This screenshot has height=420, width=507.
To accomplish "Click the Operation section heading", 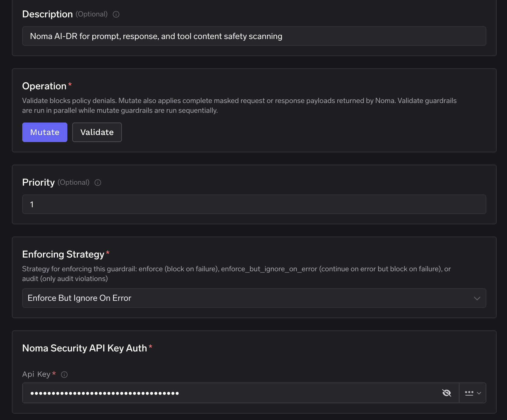I will 44,86.
